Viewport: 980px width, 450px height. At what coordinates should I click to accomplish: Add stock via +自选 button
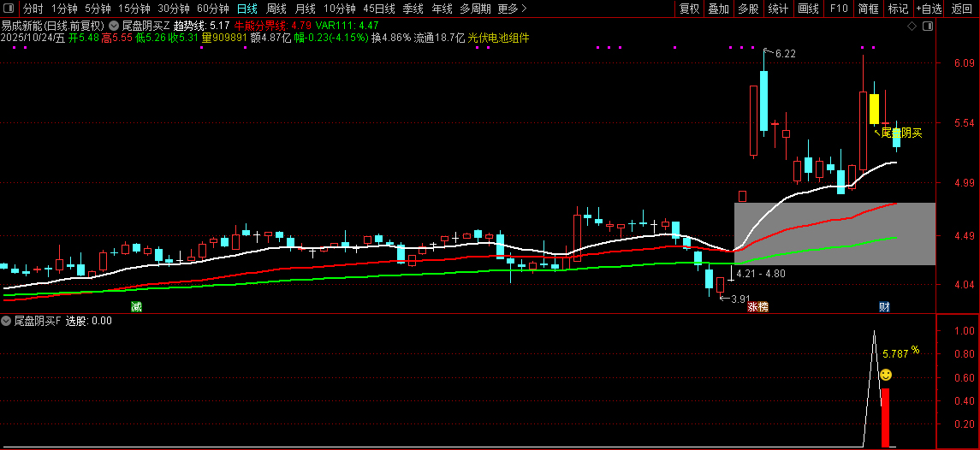(929, 9)
